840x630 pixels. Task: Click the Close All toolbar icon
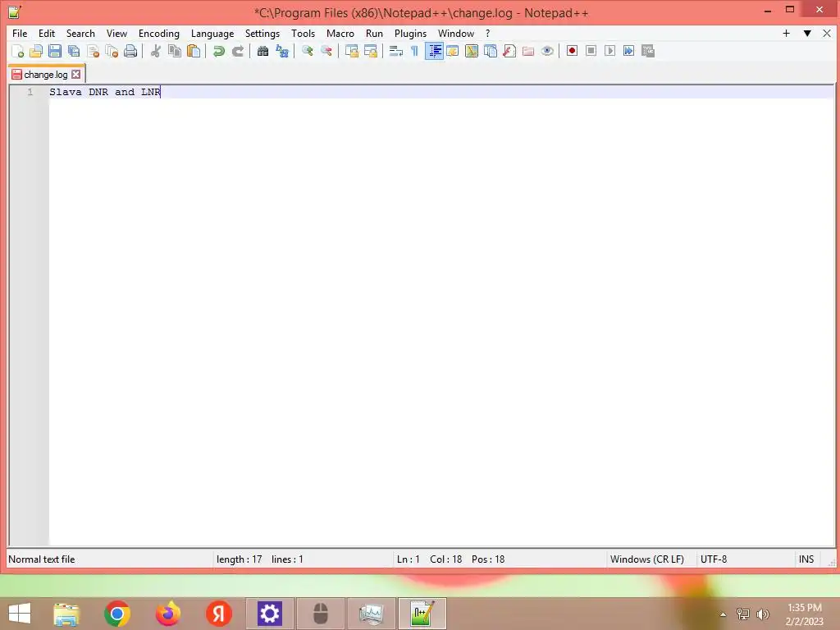click(x=112, y=52)
